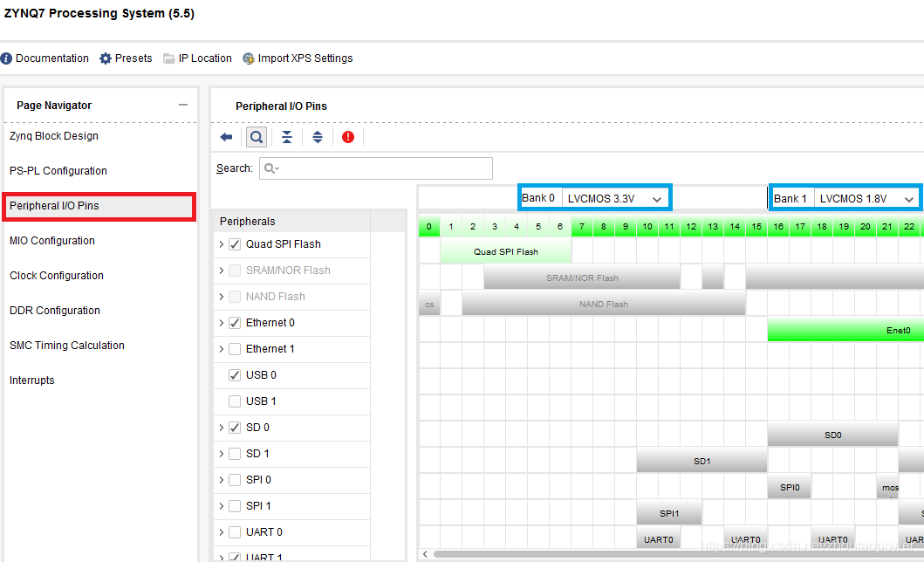The image size is (924, 562).
Task: Open DDR Configuration page
Action: (55, 311)
